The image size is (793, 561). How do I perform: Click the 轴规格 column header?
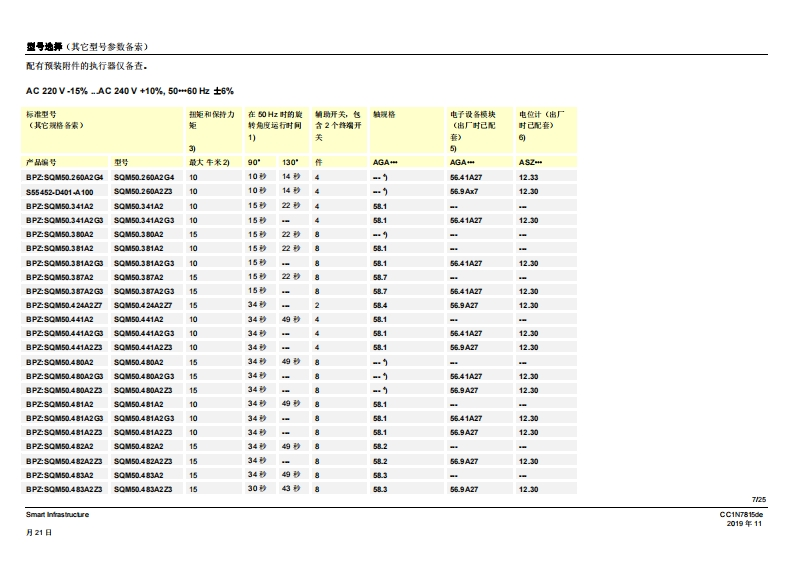[384, 115]
